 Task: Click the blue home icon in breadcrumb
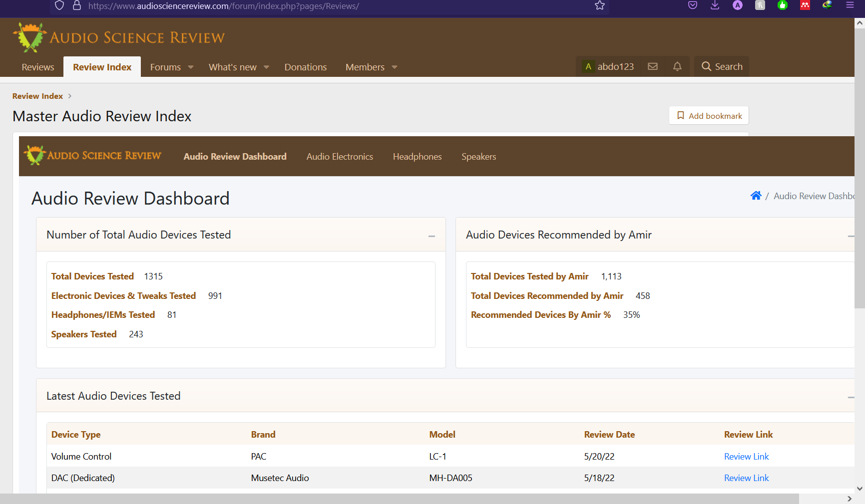[x=756, y=196]
